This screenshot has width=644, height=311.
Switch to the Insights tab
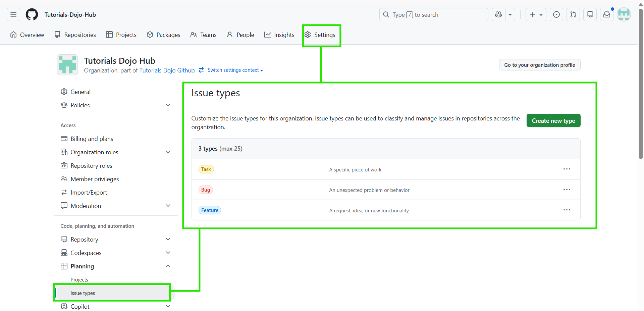pos(279,35)
